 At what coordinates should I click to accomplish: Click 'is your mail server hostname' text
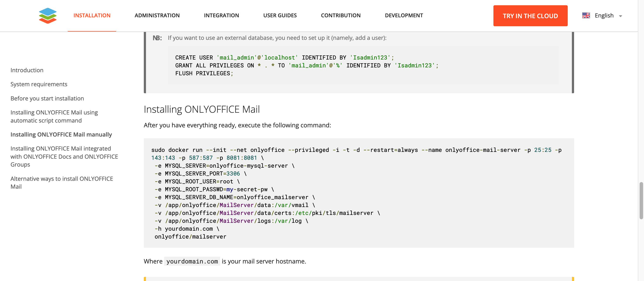pos(264,261)
